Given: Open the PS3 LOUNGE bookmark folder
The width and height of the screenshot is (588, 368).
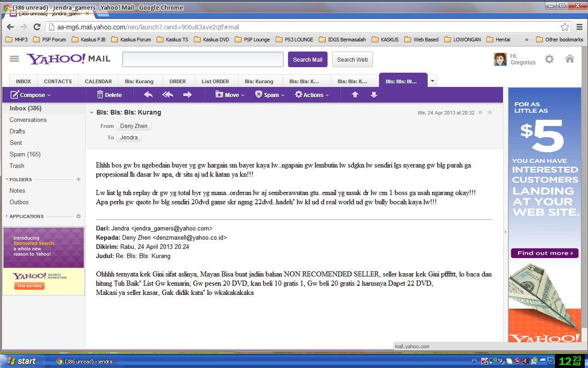Looking at the screenshot, I should [294, 40].
